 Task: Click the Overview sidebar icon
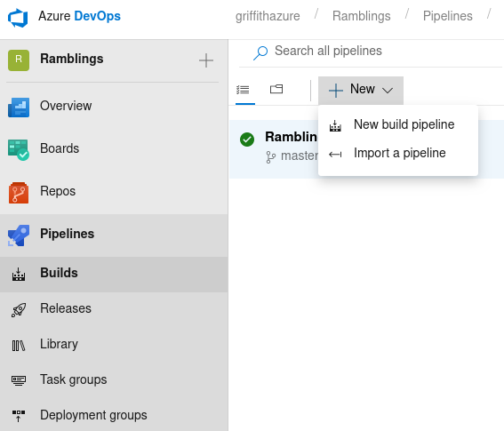pos(19,108)
